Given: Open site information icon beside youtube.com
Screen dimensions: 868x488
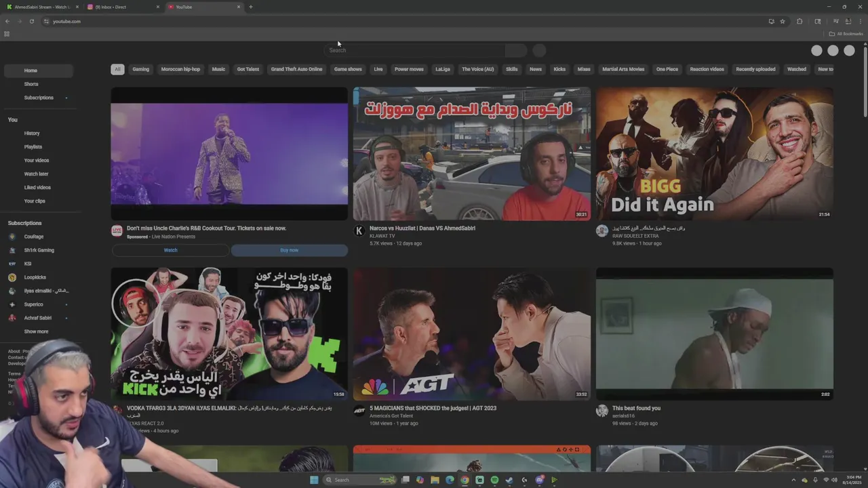Looking at the screenshot, I should pos(46,21).
